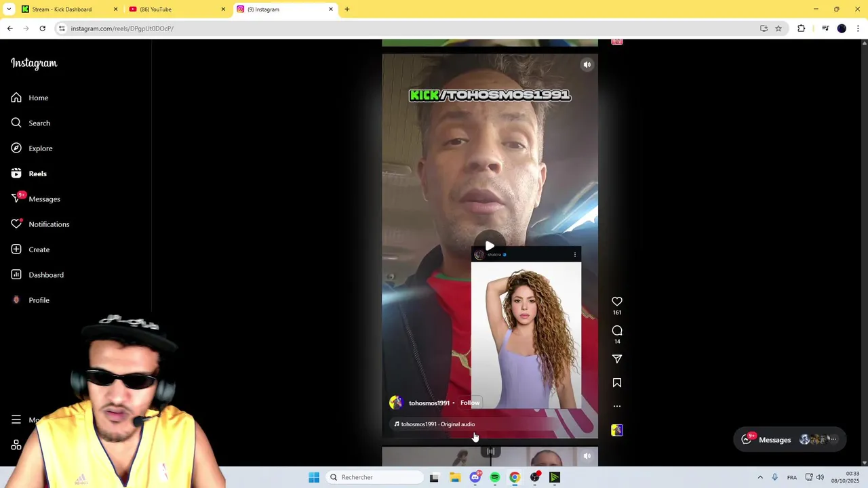The image size is (868, 488).
Task: Click the Dashboard chart icon
Action: coord(16,274)
